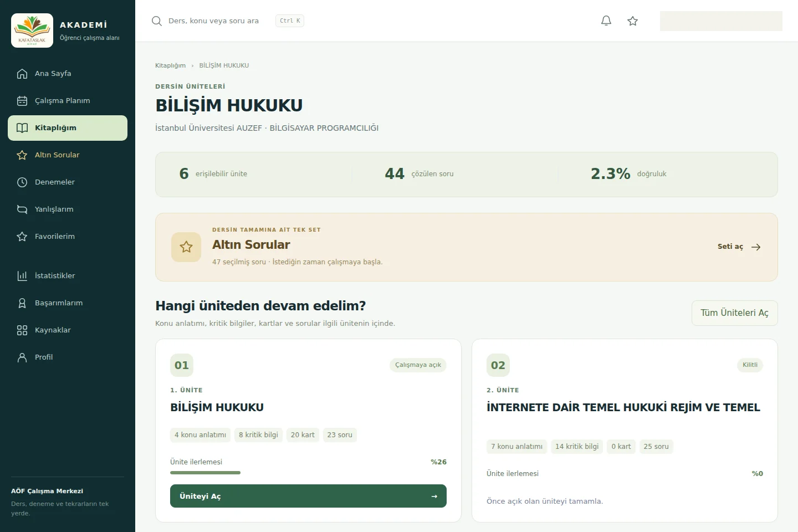Click the '20 kart' tag
The image size is (798, 532).
[303, 435]
